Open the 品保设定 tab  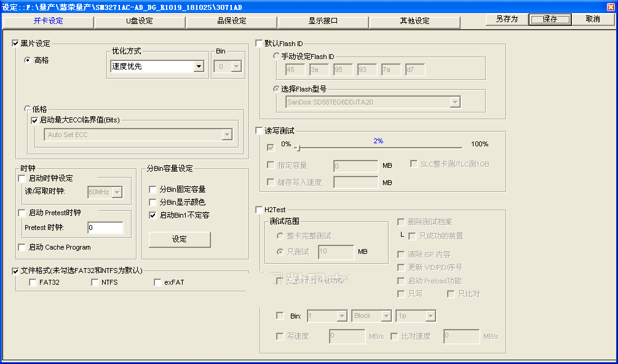231,21
